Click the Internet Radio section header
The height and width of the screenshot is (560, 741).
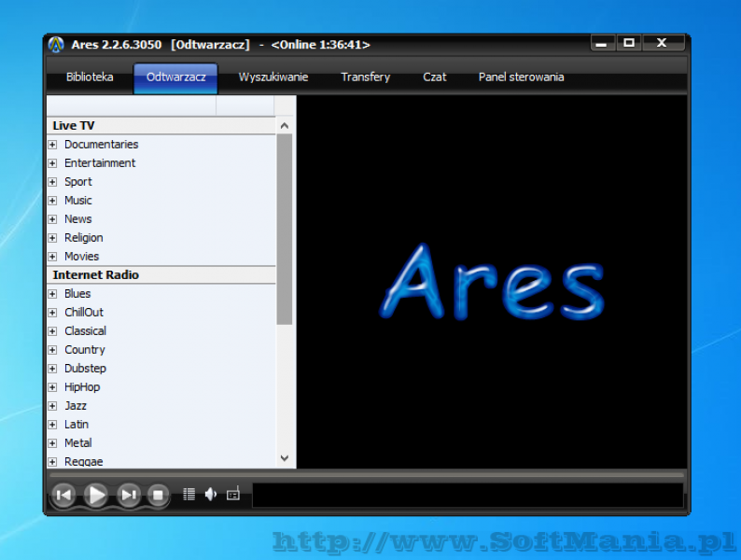161,275
